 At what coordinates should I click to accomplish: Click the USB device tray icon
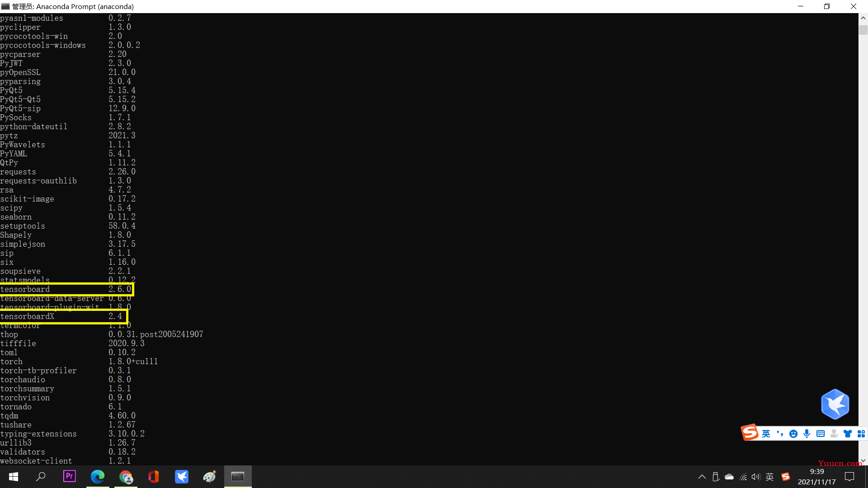click(x=716, y=477)
